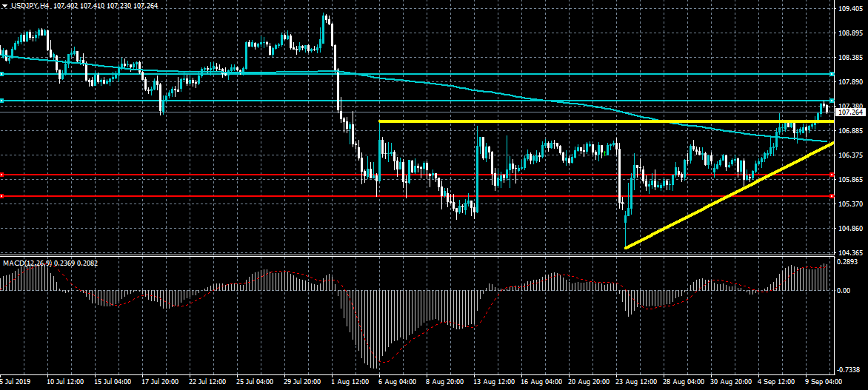Open the chart menu triangle beside USDJPY,H4
This screenshot has width=868, height=390.
click(4, 5)
